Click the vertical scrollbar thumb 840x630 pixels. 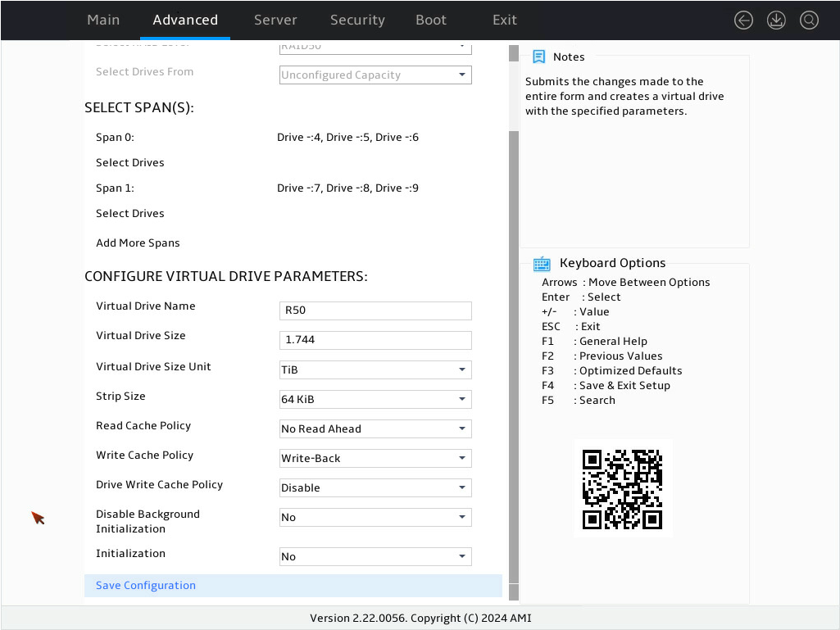514,357
